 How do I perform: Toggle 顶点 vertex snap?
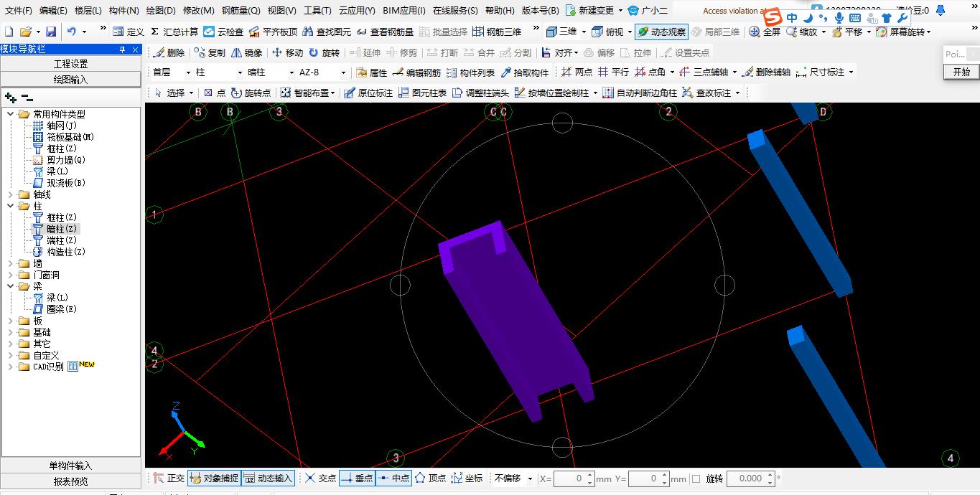tap(430, 478)
